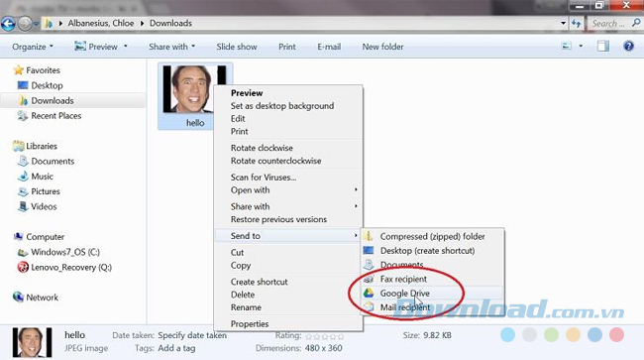Click the Recent Places icon
Image resolution: width=644 pixels, height=360 pixels.
[x=23, y=115]
